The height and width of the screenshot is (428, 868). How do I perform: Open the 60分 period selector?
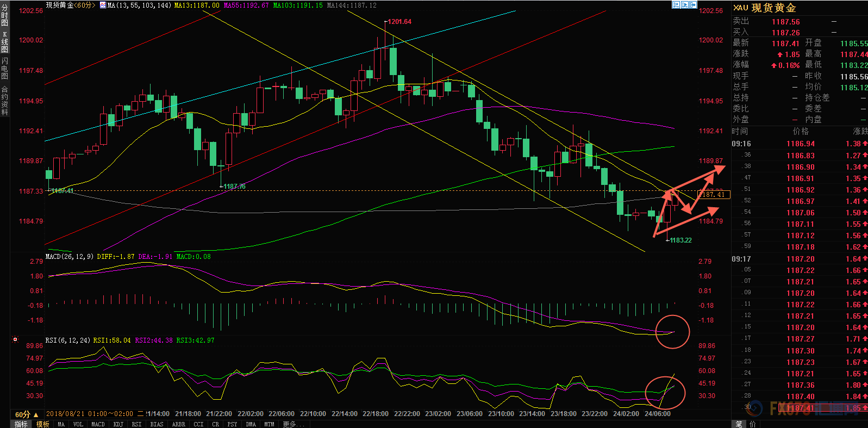[27, 414]
